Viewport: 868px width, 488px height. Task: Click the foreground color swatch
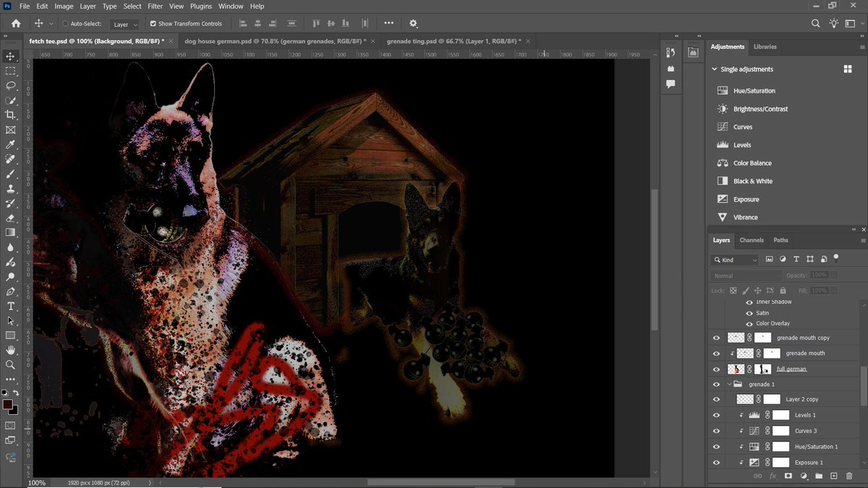(7, 404)
